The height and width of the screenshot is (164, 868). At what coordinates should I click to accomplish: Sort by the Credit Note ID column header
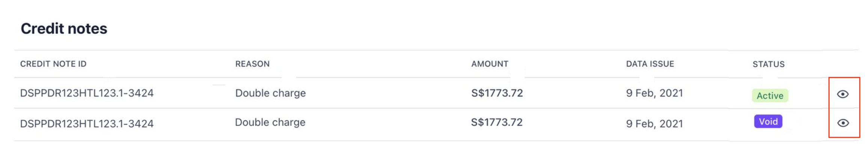(53, 64)
